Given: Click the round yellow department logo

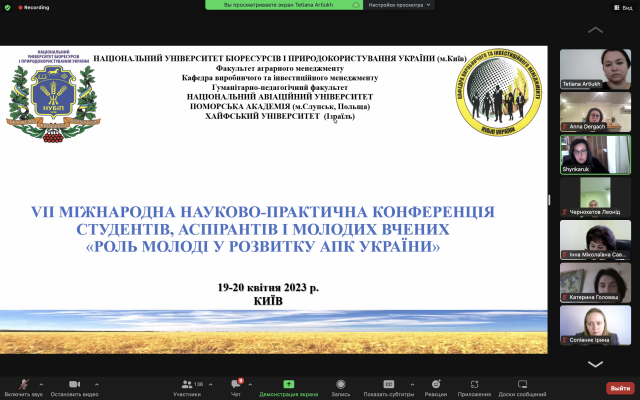Looking at the screenshot, I should (x=498, y=92).
